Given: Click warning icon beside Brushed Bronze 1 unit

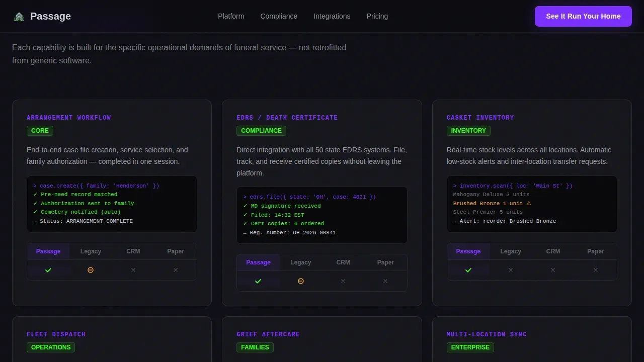Looking at the screenshot, I should click(529, 203).
